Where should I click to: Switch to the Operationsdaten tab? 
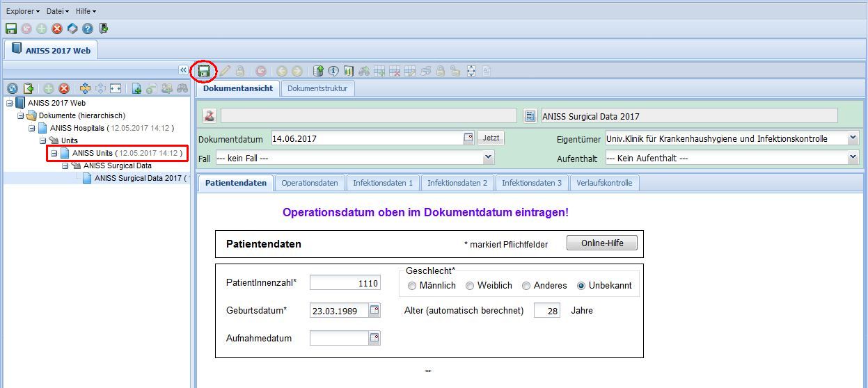pos(310,183)
